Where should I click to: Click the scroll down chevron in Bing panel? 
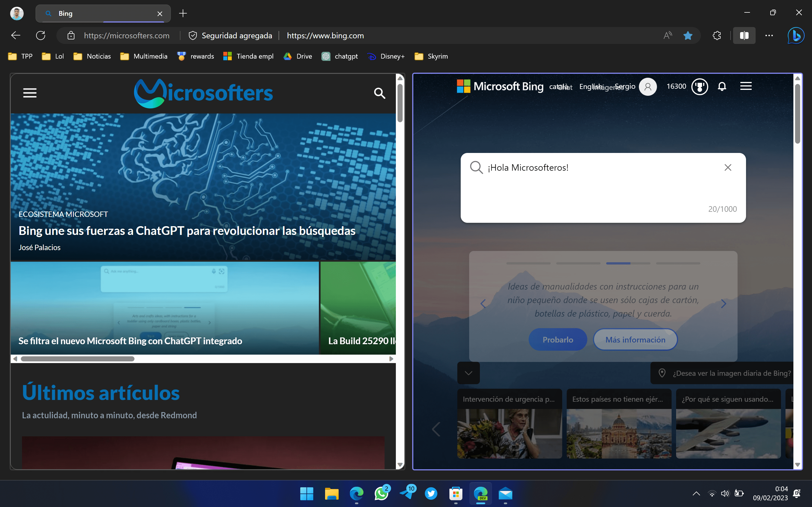click(x=468, y=373)
